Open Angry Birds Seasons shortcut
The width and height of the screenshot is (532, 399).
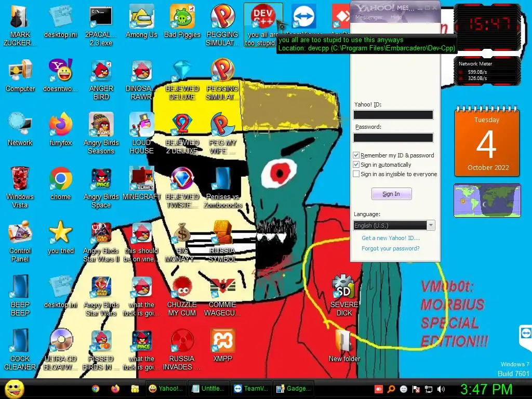click(101, 133)
